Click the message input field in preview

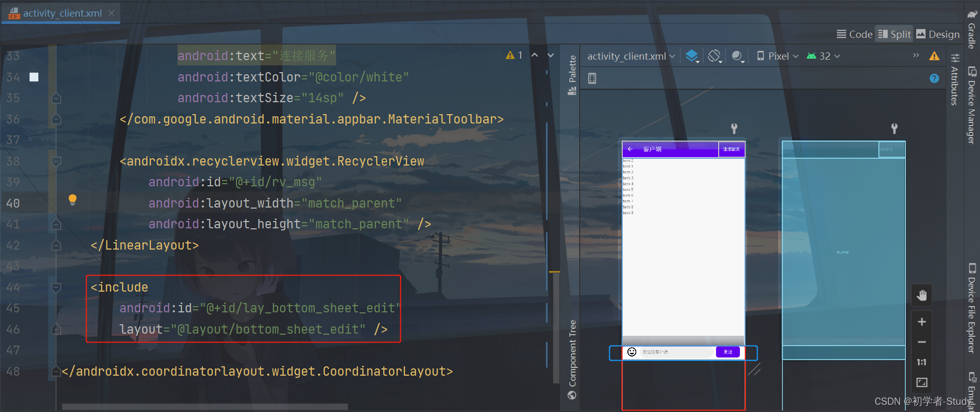pyautogui.click(x=677, y=352)
